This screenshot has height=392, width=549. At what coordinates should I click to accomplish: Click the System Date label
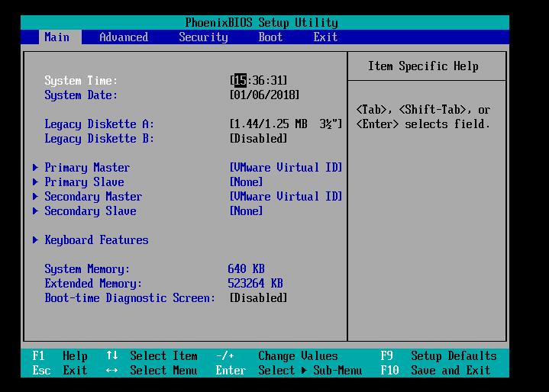[x=81, y=95]
